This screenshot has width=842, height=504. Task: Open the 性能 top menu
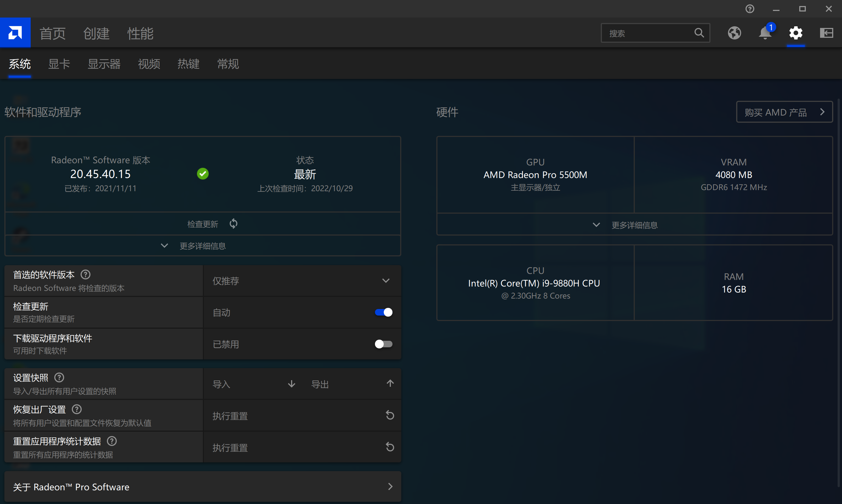tap(140, 33)
